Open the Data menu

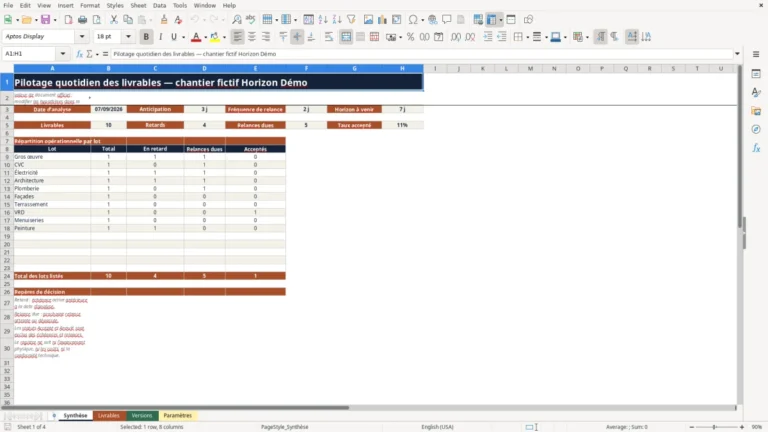[x=159, y=5]
